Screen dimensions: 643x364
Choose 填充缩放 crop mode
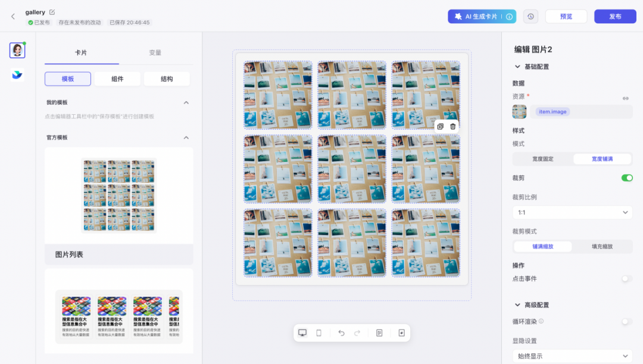pos(602,246)
